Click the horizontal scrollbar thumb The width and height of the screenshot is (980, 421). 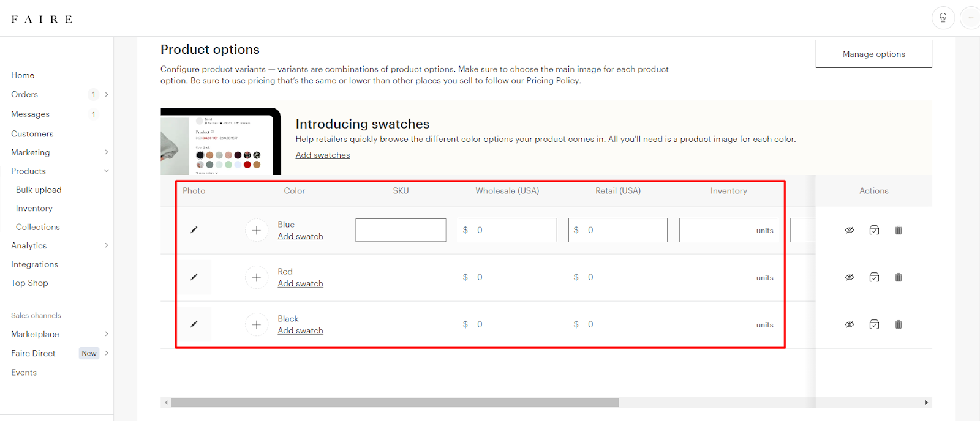tap(395, 403)
